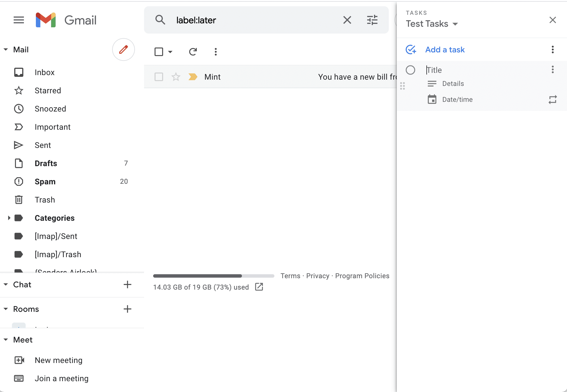
Task: Go to the Snoozed folder
Action: click(x=50, y=109)
